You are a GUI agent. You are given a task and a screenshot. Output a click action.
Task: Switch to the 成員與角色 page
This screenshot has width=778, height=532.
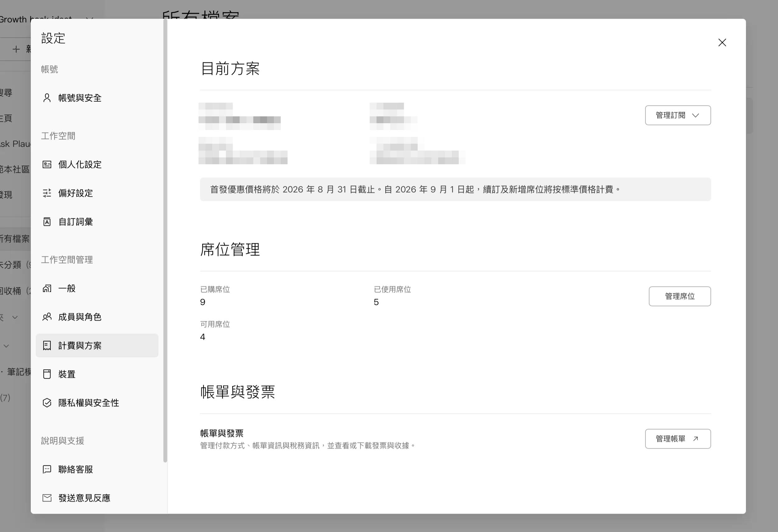pyautogui.click(x=97, y=317)
